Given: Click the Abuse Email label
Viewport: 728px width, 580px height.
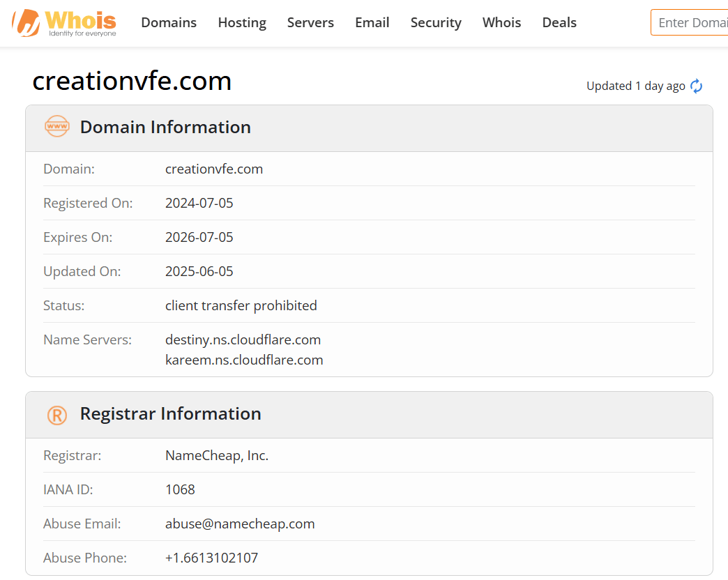Looking at the screenshot, I should (82, 524).
